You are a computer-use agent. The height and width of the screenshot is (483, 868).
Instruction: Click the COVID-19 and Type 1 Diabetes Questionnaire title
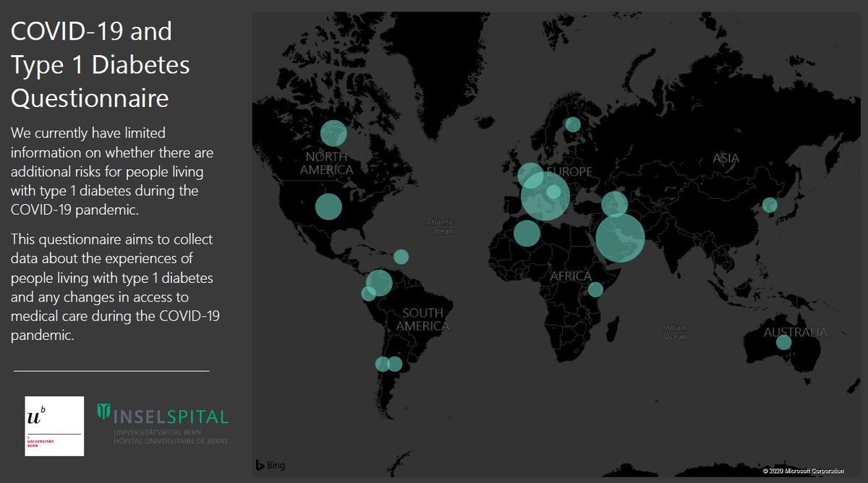coord(100,64)
